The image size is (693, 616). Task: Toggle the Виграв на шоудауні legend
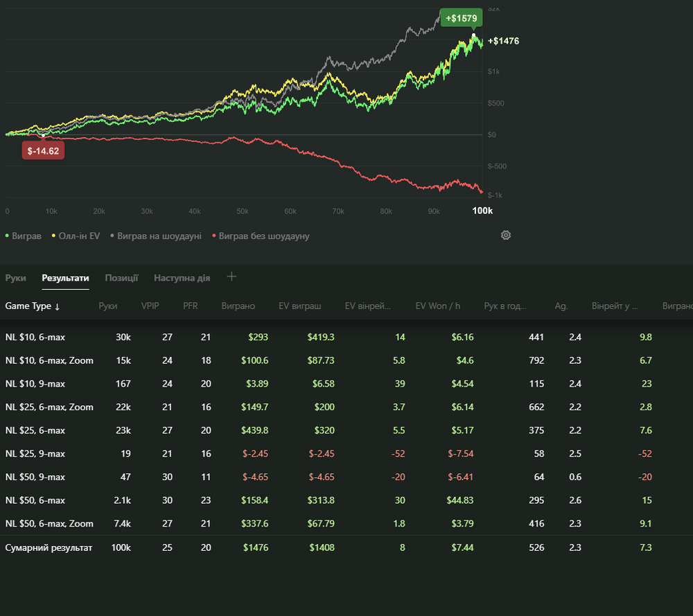155,236
